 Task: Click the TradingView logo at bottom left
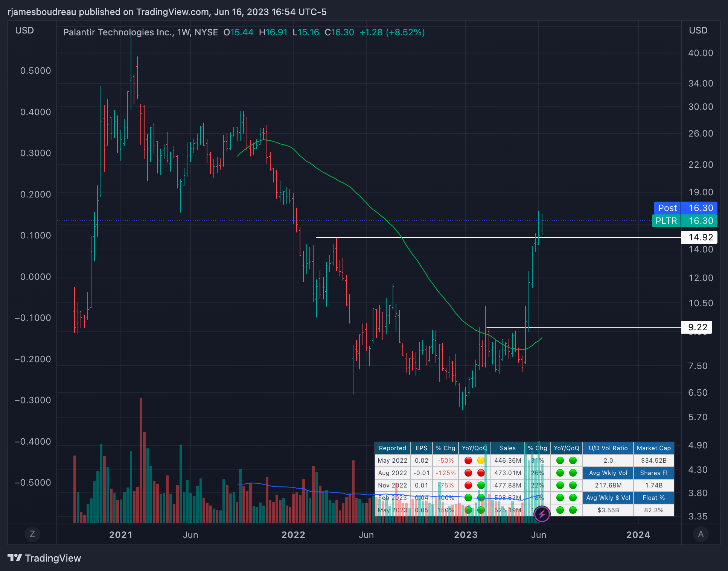tap(44, 558)
